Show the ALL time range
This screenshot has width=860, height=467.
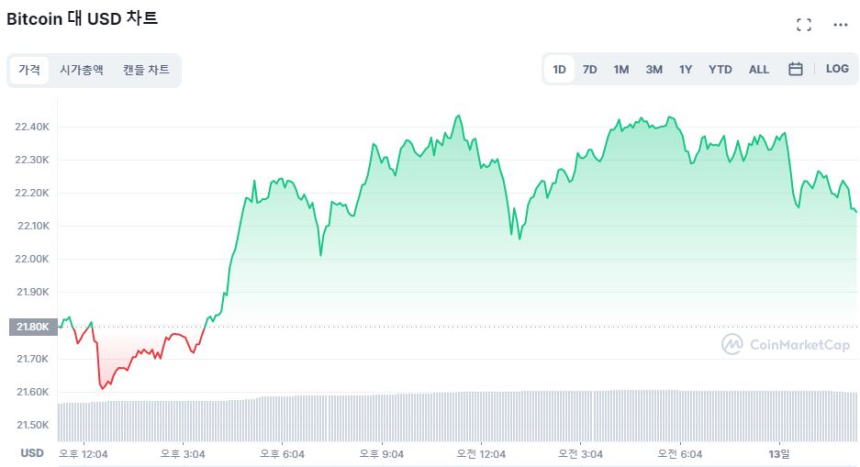tap(759, 69)
